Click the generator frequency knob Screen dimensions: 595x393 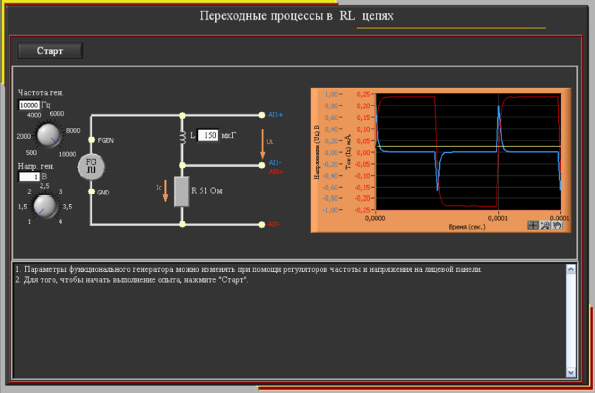click(49, 135)
